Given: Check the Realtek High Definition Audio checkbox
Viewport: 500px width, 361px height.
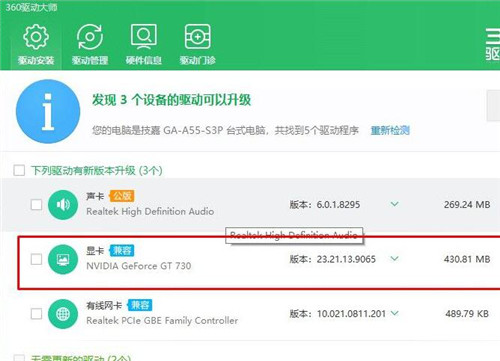Looking at the screenshot, I should [x=36, y=205].
